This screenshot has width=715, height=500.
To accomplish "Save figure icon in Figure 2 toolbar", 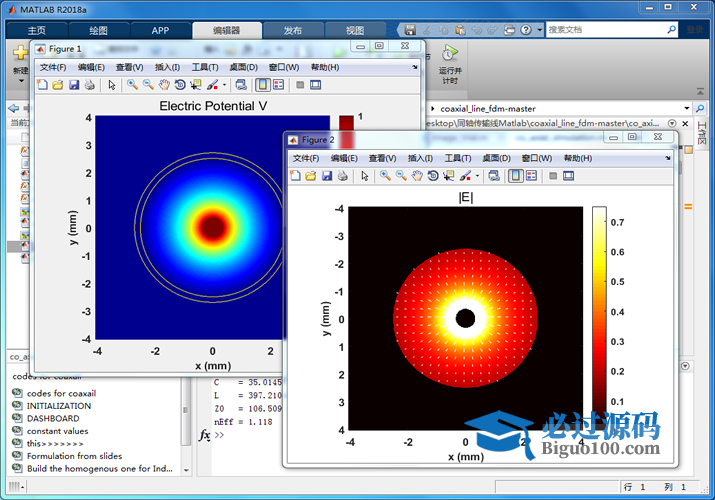I will click(x=327, y=176).
